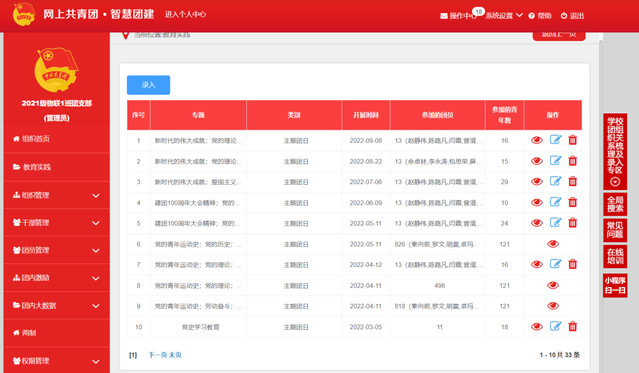This screenshot has width=639, height=373.
Task: View the 2022-04-12 activity record
Action: point(537,265)
